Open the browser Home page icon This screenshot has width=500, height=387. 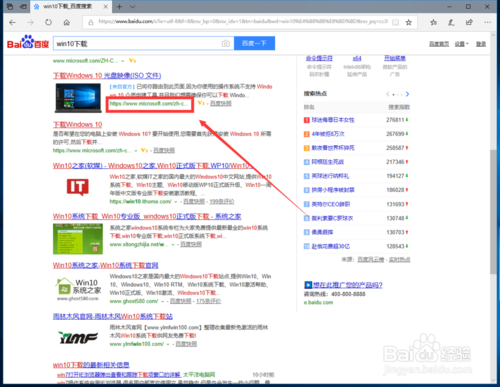(x=67, y=22)
